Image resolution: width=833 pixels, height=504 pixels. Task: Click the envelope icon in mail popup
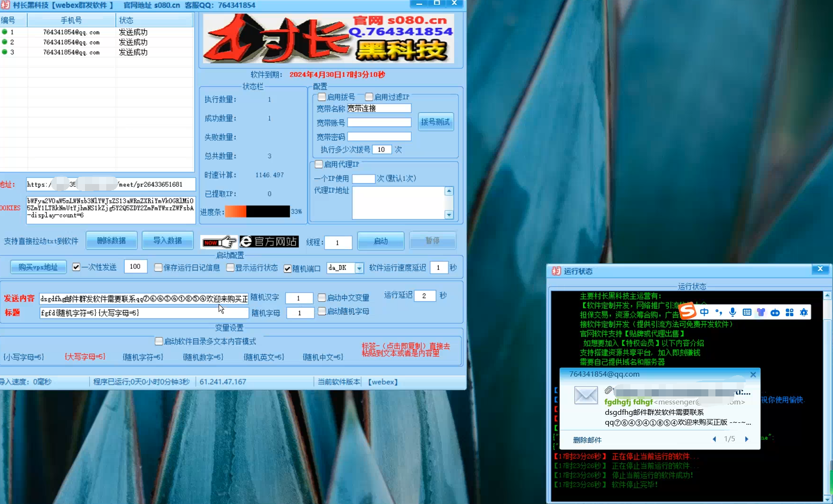coord(586,395)
